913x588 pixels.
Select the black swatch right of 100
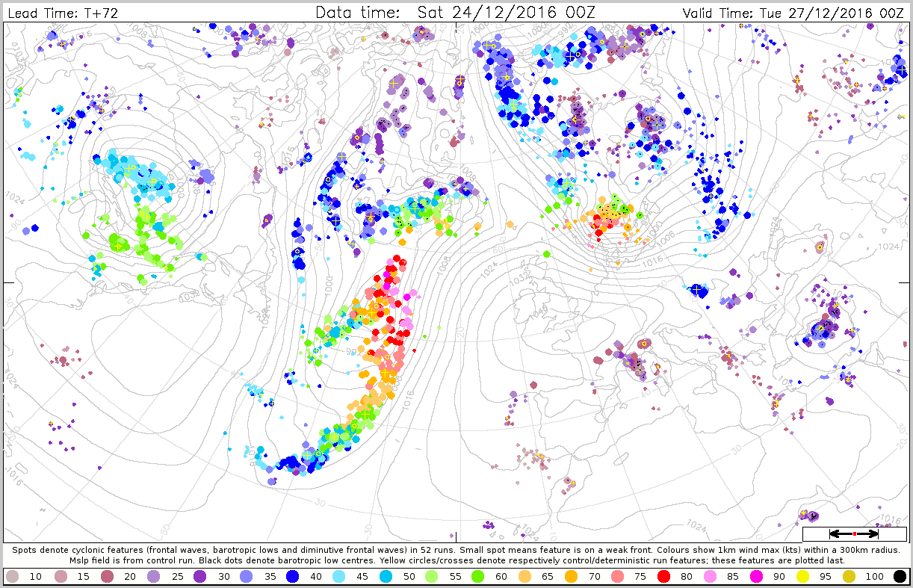[900, 577]
